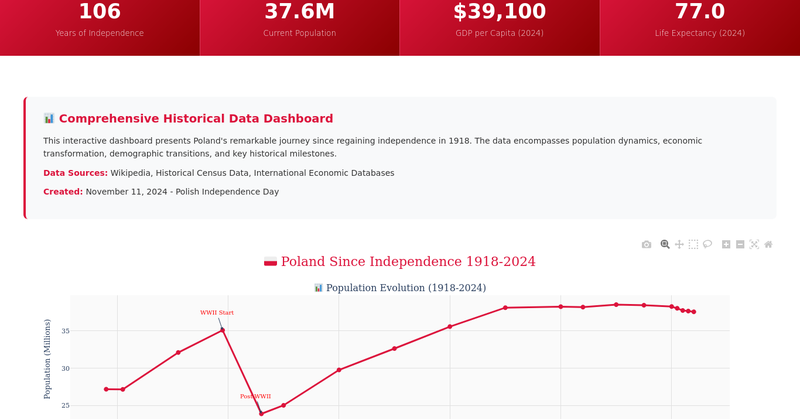800x419 pixels.
Task: Reset axes with the home icon
Action: [768, 244]
